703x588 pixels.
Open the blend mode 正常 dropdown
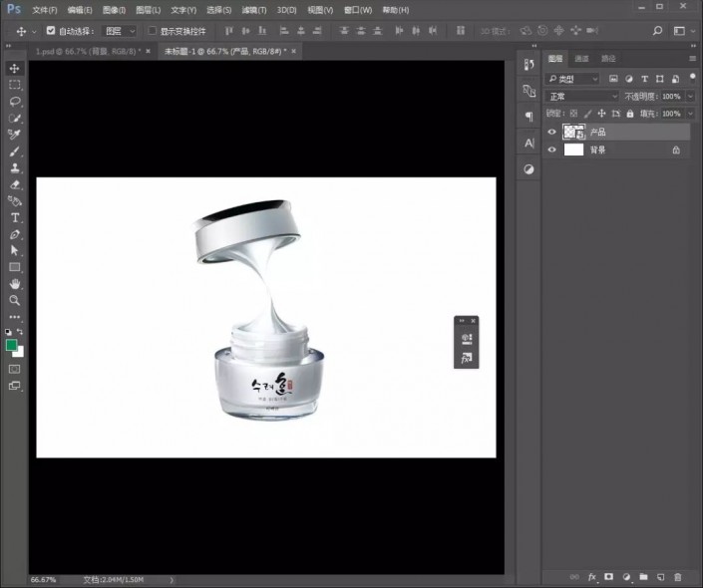(x=582, y=97)
